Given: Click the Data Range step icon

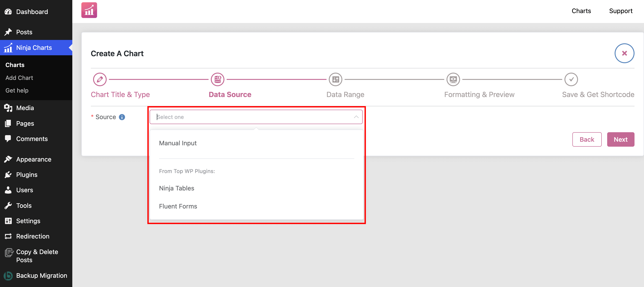Looking at the screenshot, I should point(336,79).
